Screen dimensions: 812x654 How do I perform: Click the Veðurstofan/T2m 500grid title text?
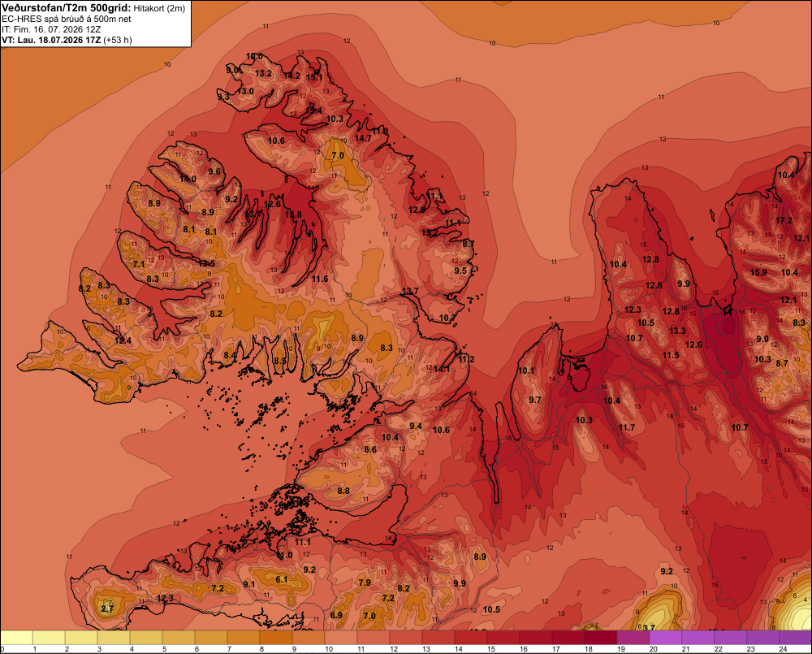point(67,8)
